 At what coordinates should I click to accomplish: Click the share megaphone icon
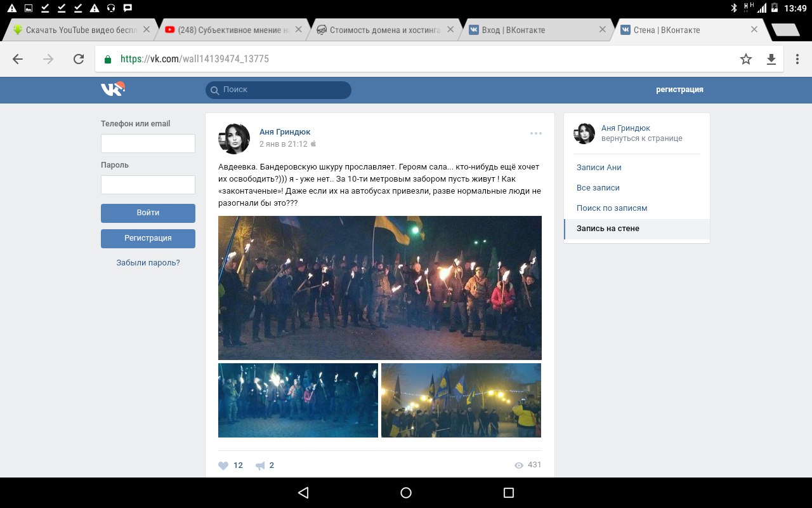[260, 465]
